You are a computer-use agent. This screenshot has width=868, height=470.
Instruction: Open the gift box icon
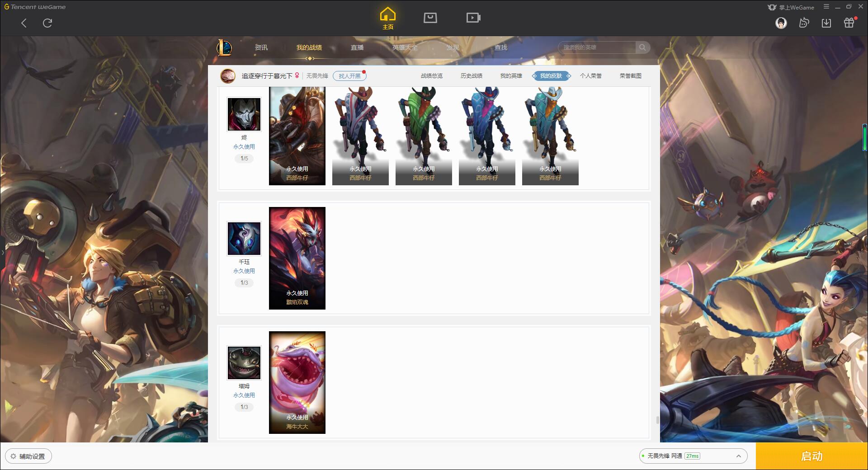pyautogui.click(x=849, y=23)
